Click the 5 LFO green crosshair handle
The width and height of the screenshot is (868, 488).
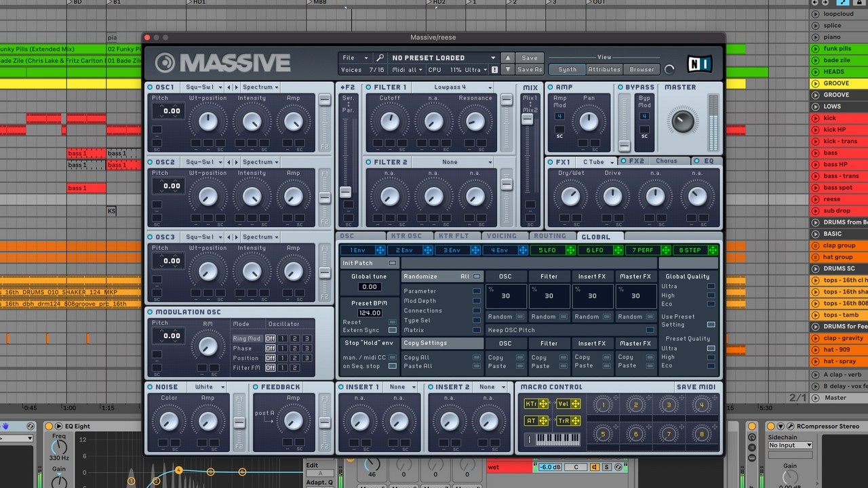[570, 250]
